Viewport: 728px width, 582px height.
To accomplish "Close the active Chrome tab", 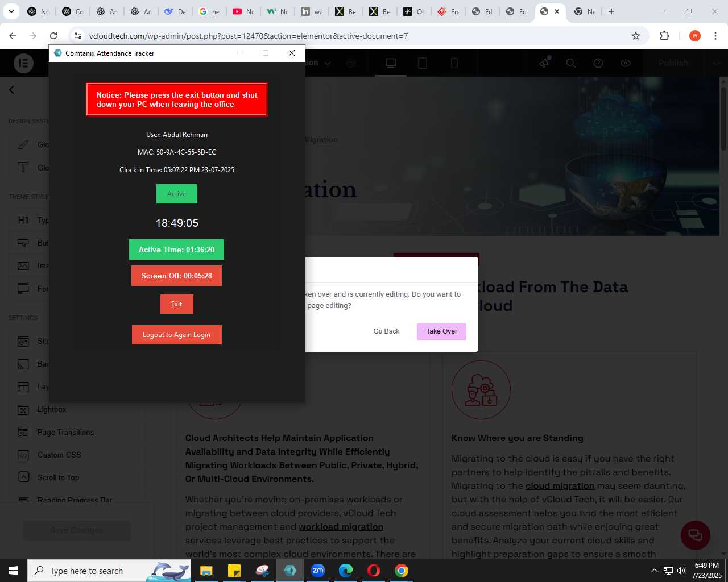I will 557,11.
